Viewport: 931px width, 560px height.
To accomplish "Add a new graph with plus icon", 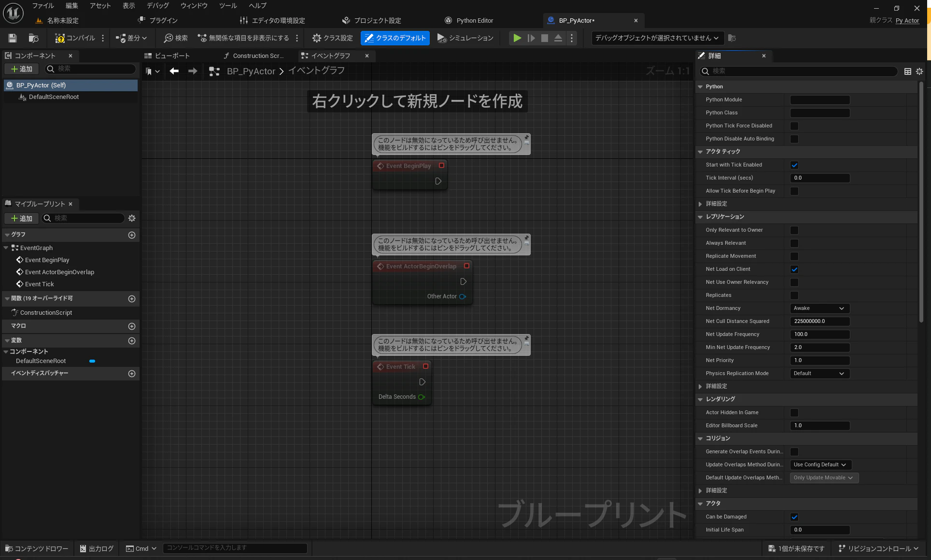I will (x=132, y=235).
